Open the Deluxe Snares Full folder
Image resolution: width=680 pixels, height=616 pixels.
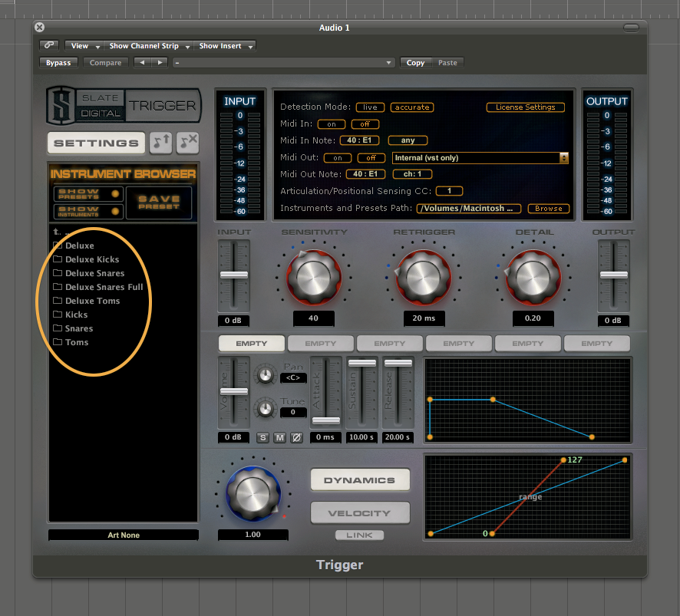click(x=98, y=287)
